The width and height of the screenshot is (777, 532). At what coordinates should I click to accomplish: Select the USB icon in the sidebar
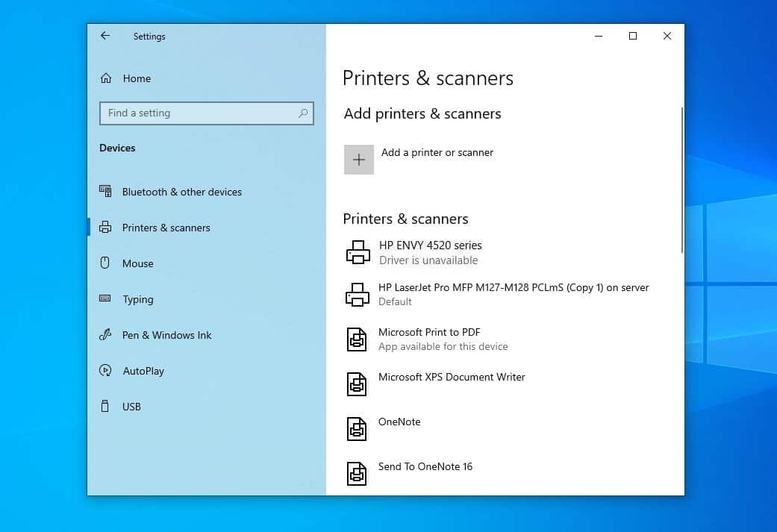coord(104,407)
